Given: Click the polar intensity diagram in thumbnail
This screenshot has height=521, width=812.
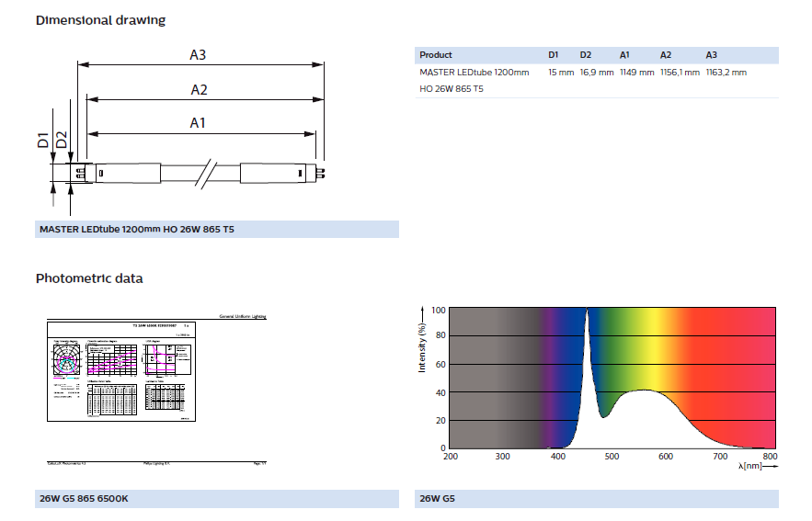Looking at the screenshot, I should [x=67, y=359].
